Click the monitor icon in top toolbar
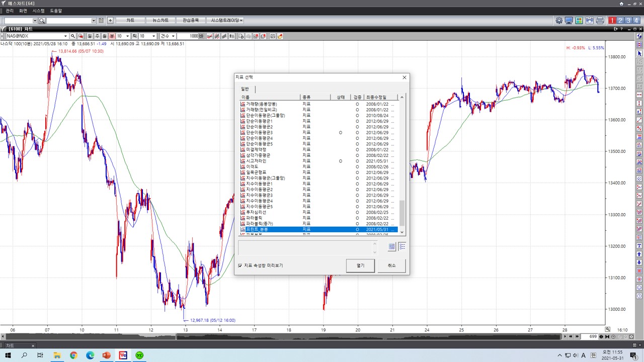644x362 pixels. click(x=569, y=21)
